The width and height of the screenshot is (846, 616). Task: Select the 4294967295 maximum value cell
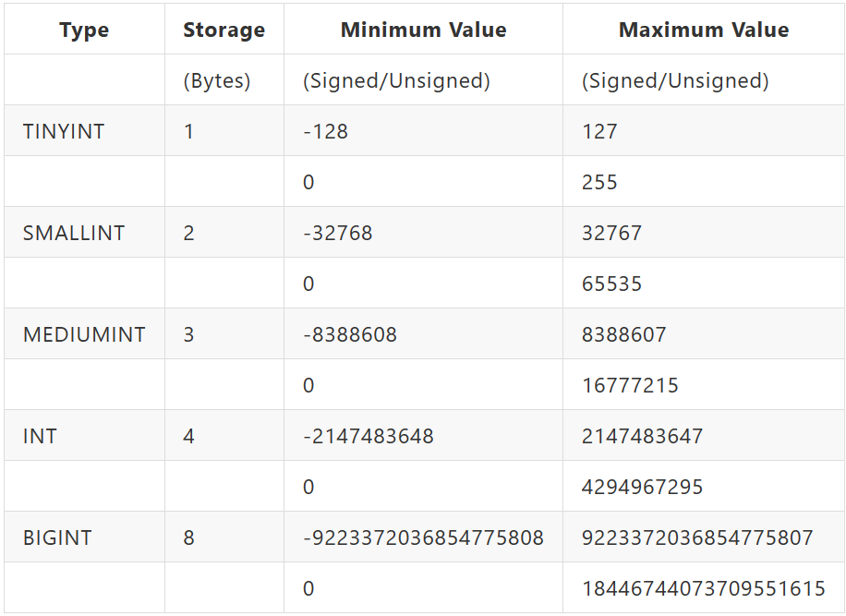pos(642,487)
